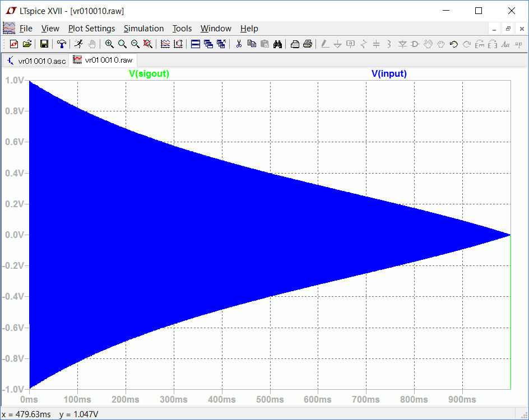
Task: Click the 500ms time axis label
Action: (271, 399)
